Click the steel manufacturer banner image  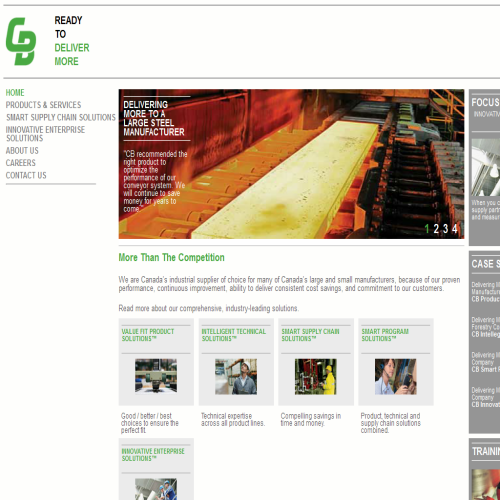click(x=291, y=164)
